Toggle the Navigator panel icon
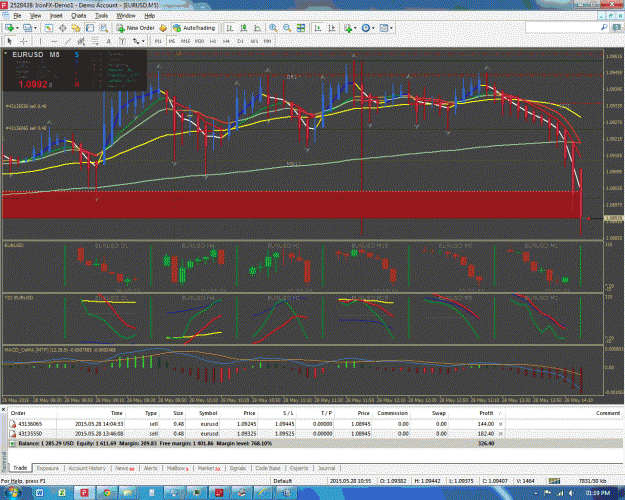The image size is (625, 500). pos(76,28)
